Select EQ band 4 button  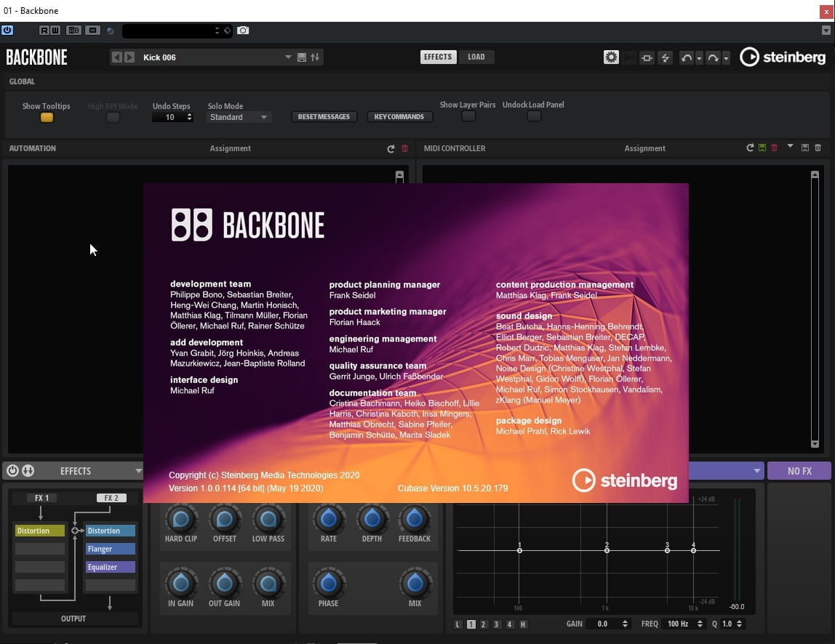click(x=510, y=624)
